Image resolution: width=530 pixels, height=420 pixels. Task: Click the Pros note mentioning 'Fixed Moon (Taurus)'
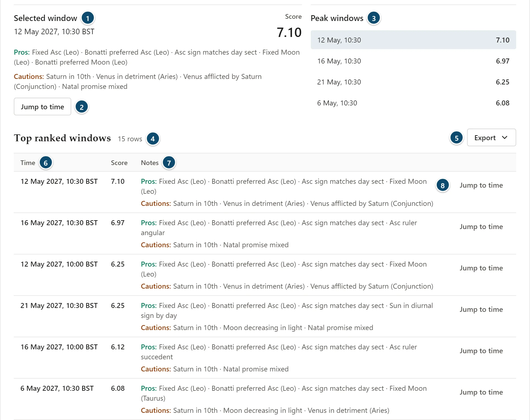284,393
